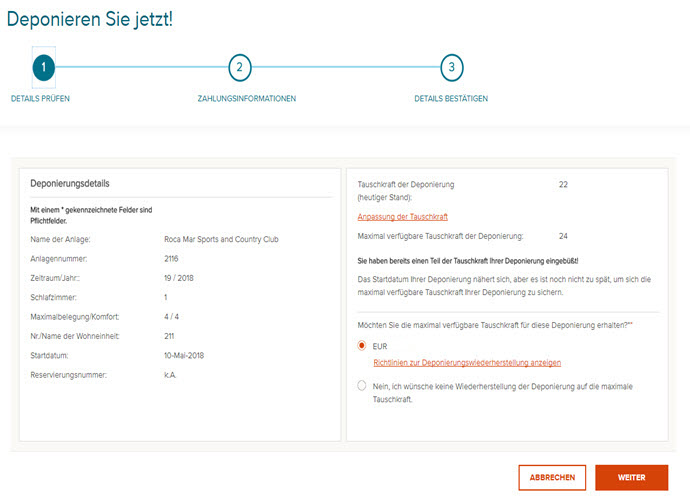Image resolution: width=690 pixels, height=500 pixels.
Task: Select the 'DETAILS PRÜFEN' step label
Action: point(40,99)
